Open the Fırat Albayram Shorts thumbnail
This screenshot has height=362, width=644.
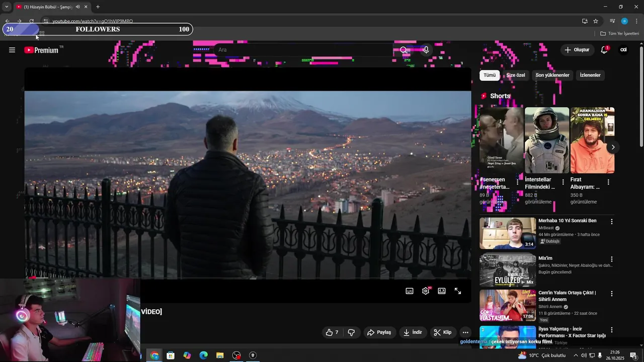[592, 140]
